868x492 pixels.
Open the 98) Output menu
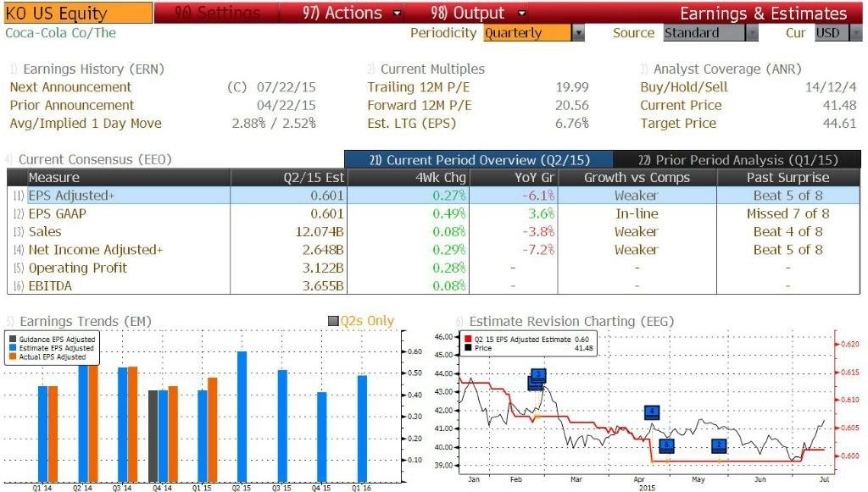(x=478, y=13)
